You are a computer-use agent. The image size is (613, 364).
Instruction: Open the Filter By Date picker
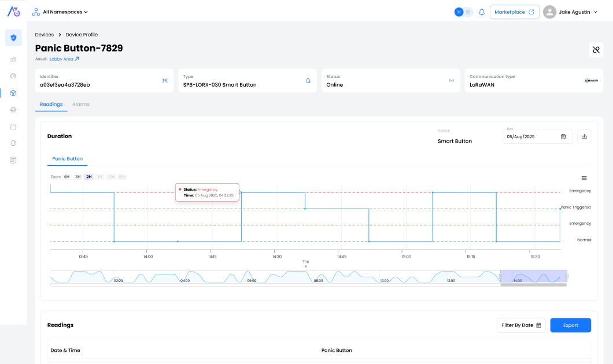[521, 325]
